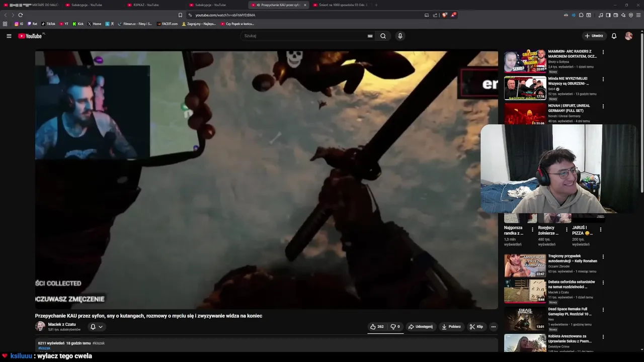Switch to the R3PKAZ - YouTube tab
This screenshot has height=362, width=644.
click(x=153, y=5)
